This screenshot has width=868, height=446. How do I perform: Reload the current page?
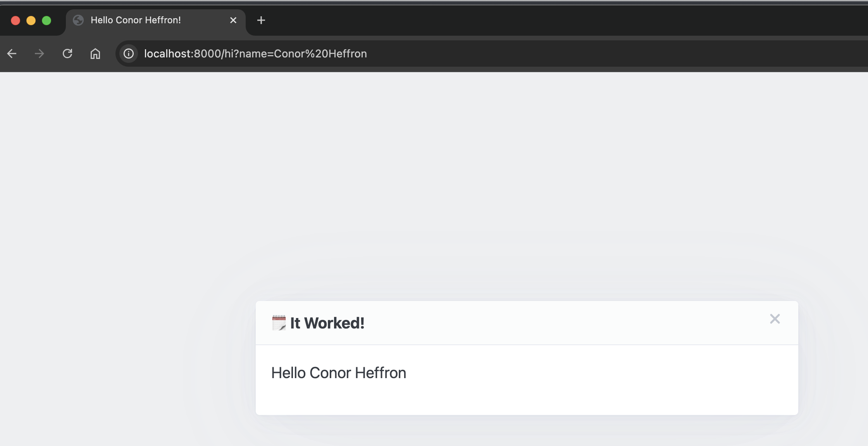tap(67, 54)
